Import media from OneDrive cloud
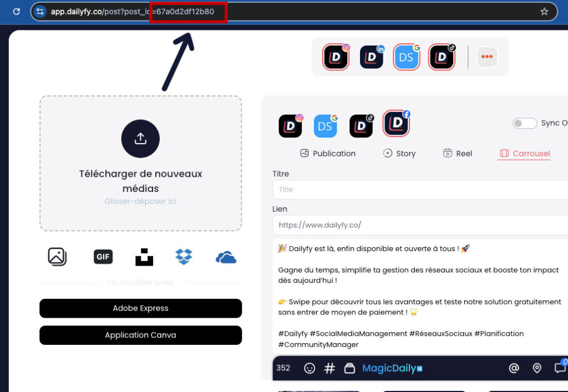This screenshot has width=568, height=392. 226,257
